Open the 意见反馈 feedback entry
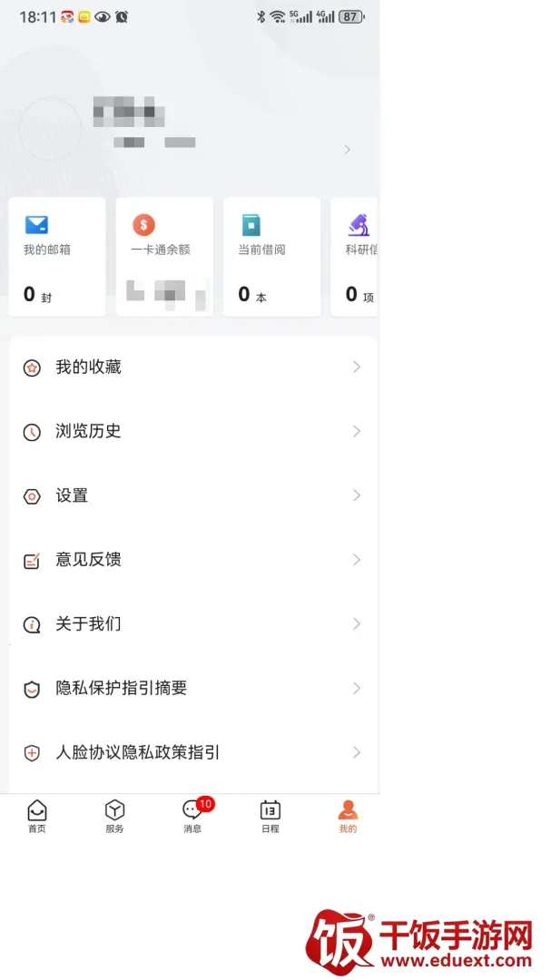551x980 pixels. [x=192, y=560]
